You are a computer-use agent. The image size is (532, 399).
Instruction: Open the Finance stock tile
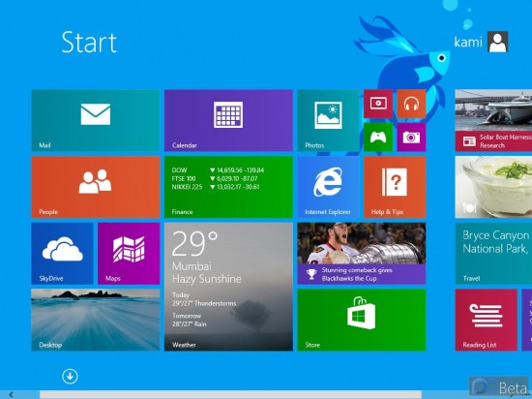coord(228,187)
